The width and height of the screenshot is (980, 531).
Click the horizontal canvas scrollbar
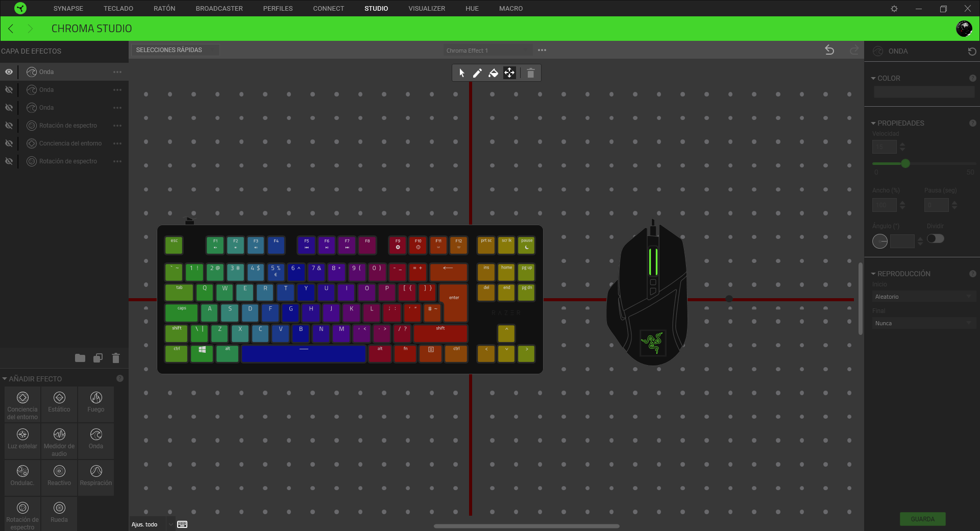pos(526,526)
